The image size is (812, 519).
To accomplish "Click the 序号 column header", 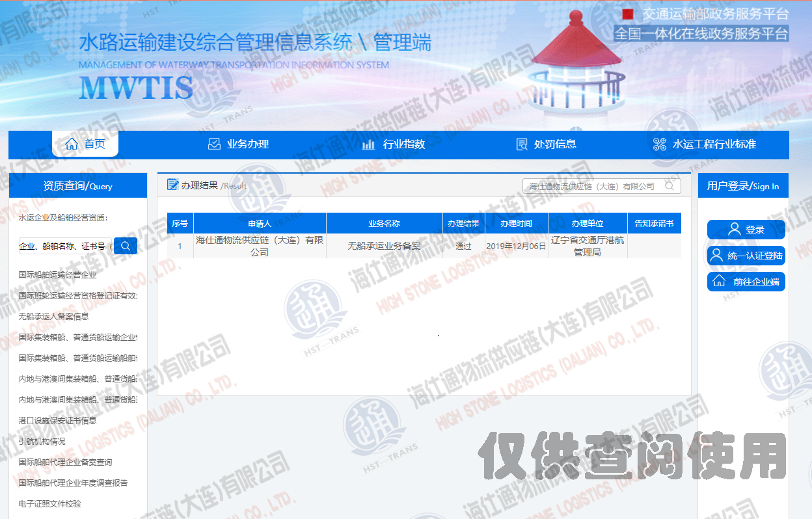I will tap(180, 223).
